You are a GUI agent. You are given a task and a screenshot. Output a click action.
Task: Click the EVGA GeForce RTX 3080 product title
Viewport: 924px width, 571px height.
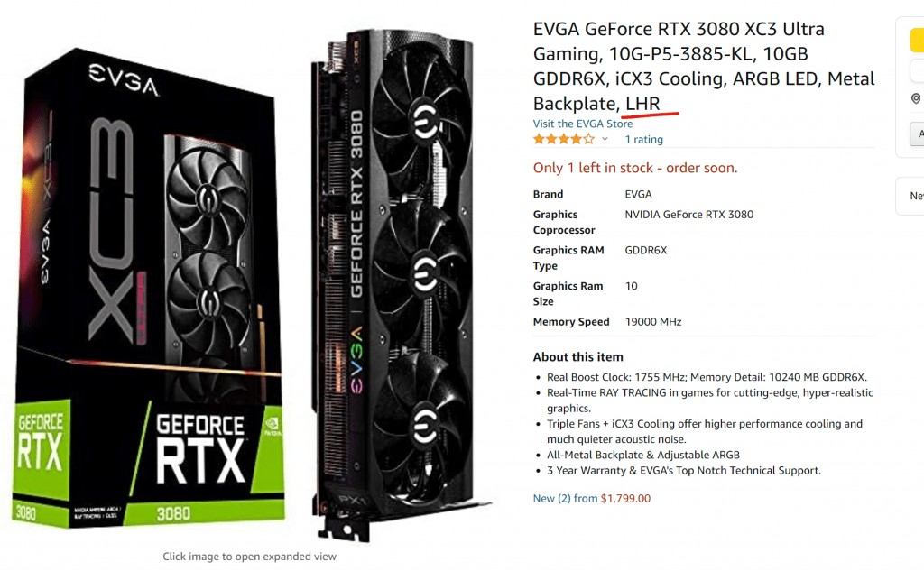704,66
